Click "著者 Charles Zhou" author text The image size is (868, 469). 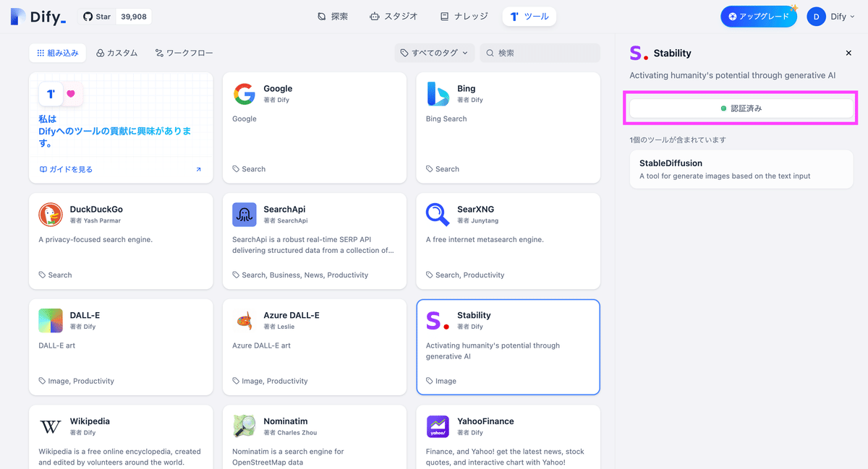290,433
